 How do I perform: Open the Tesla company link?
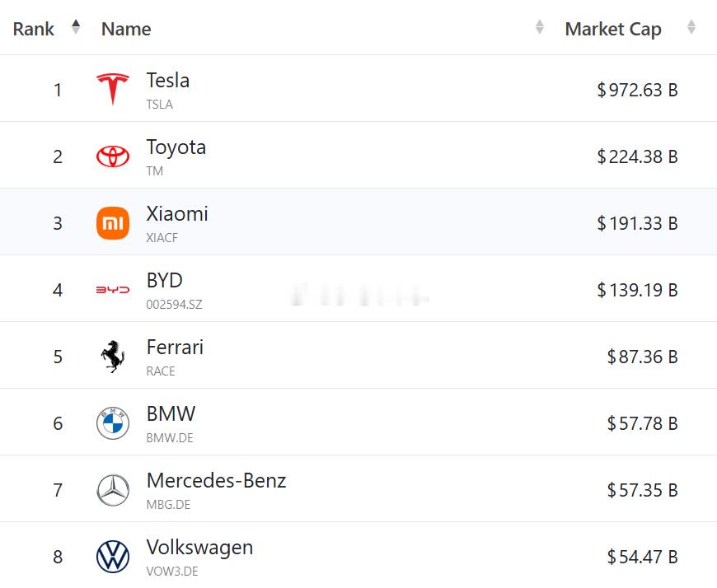click(x=168, y=81)
